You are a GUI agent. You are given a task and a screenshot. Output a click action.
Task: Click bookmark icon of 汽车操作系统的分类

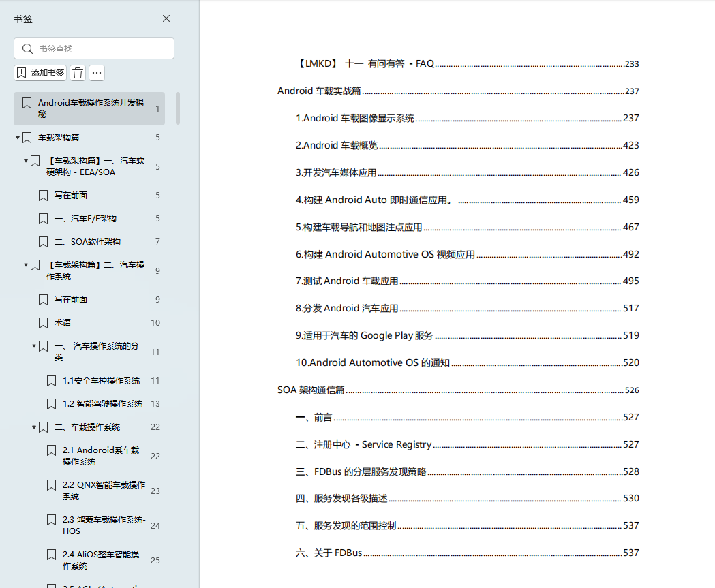pyautogui.click(x=44, y=346)
